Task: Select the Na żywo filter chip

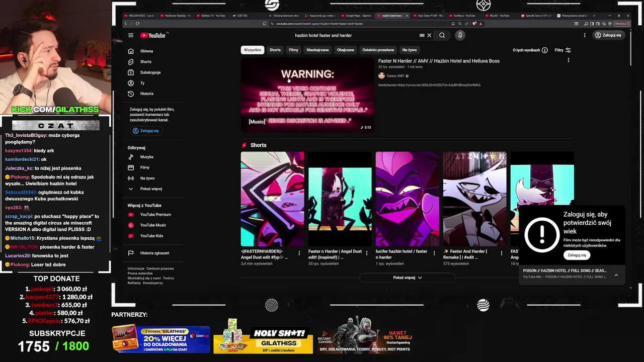Action: (x=410, y=50)
